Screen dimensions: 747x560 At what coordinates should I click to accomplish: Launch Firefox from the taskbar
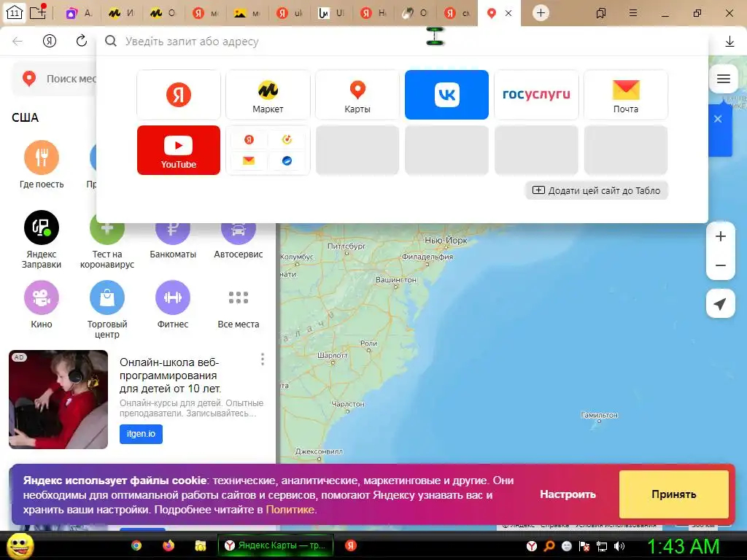[169, 545]
